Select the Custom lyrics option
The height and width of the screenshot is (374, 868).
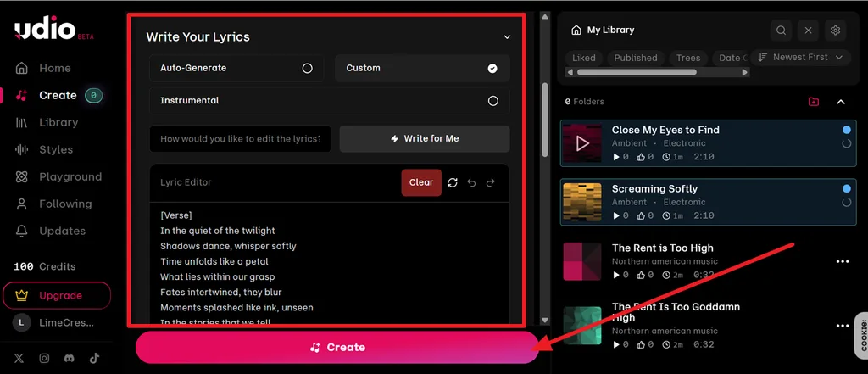[422, 68]
